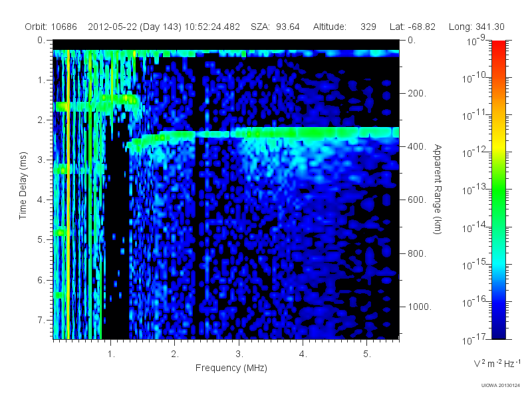Screen dimensions: 532x399
Task: Click the 'Time Delay (ms)' axis label
Action: (23, 186)
